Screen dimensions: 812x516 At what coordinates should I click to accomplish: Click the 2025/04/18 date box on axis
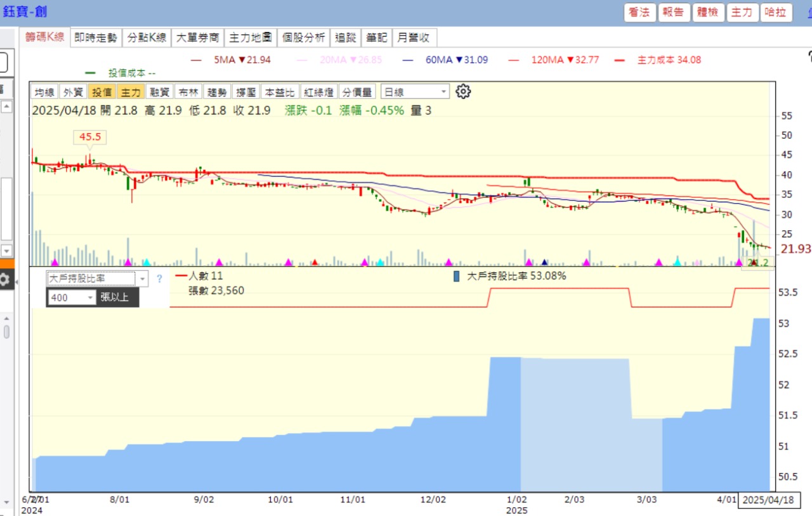[x=768, y=500]
